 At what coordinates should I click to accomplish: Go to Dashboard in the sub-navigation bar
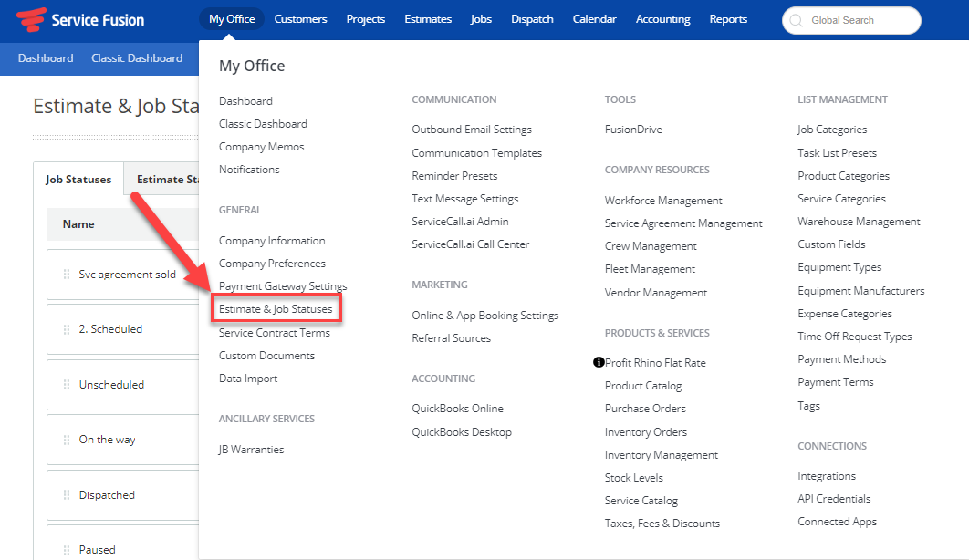tap(46, 58)
